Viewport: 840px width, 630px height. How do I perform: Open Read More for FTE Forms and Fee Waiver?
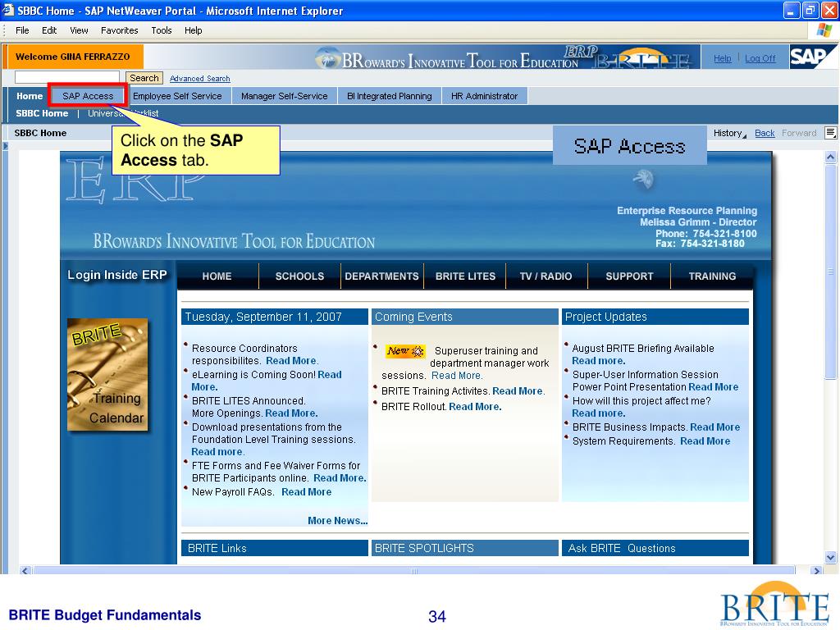pos(340,478)
